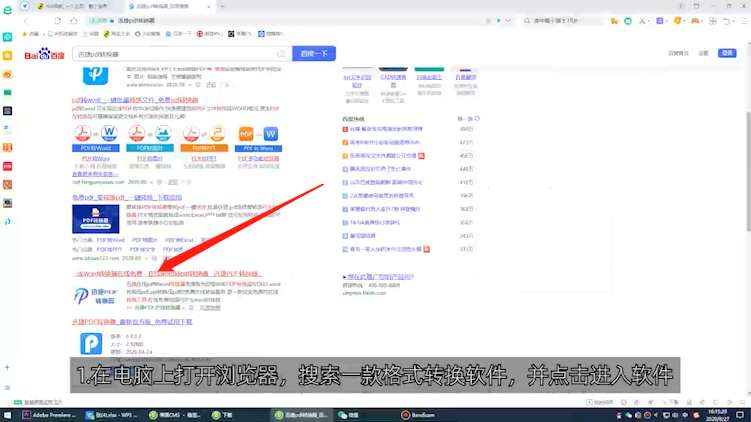The image size is (751, 422).
Task: Click the 360 browser logo icon
Action: click(x=7, y=10)
